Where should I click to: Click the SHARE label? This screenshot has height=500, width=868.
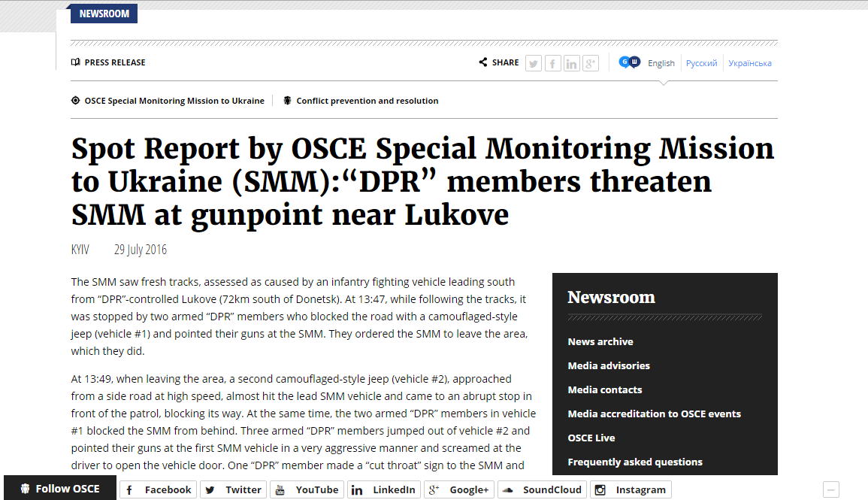[x=506, y=62]
